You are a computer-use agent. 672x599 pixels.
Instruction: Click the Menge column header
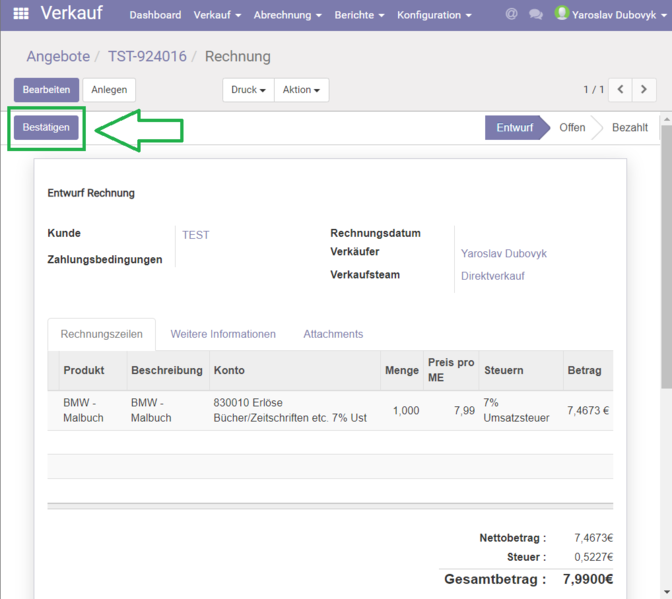tap(402, 370)
